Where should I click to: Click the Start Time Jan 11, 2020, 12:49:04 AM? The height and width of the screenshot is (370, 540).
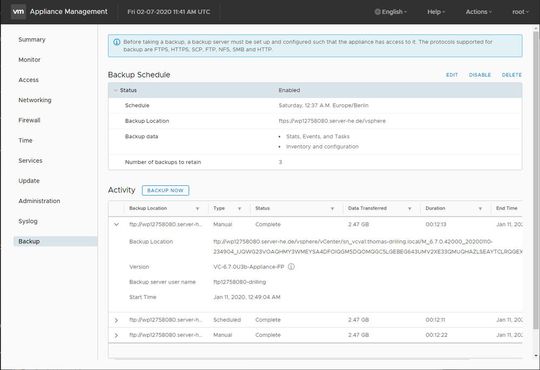(x=247, y=297)
